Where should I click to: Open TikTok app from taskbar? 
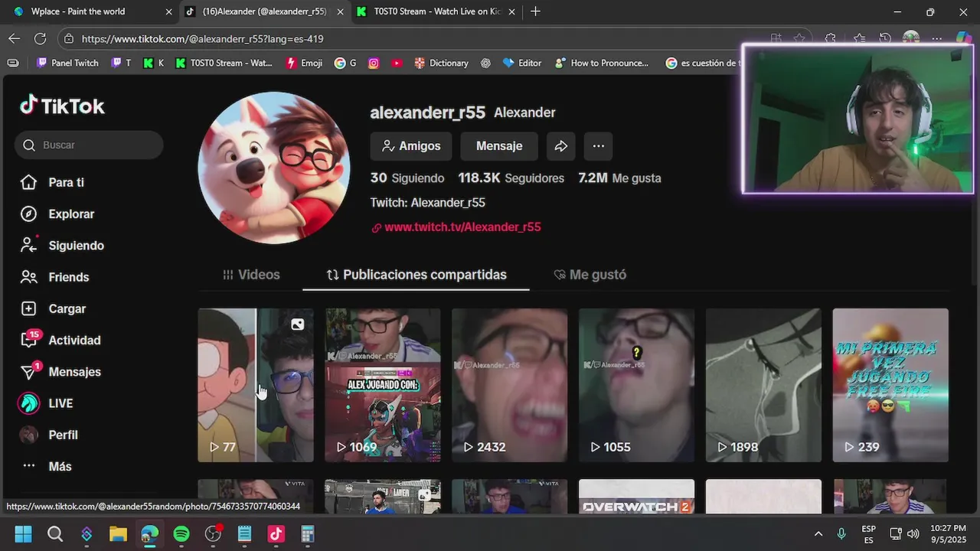click(276, 534)
